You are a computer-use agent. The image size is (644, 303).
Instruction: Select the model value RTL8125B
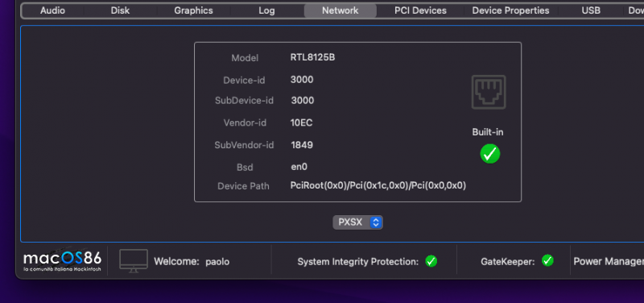[312, 57]
